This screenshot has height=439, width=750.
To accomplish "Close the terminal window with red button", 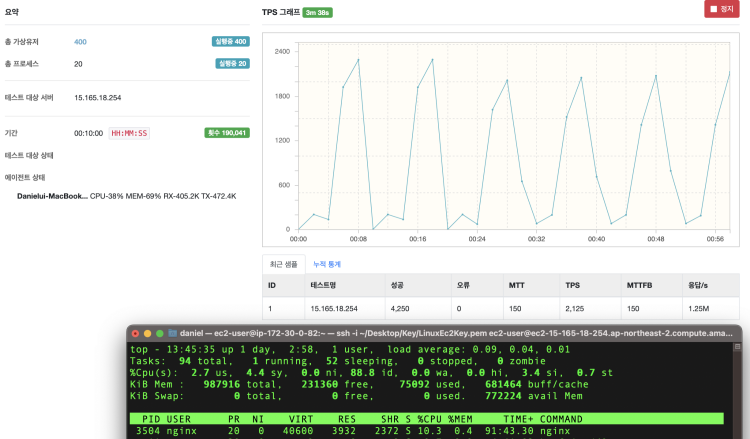I will tap(134, 333).
